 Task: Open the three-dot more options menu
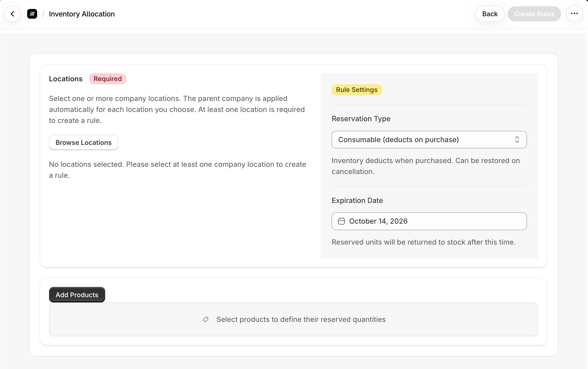574,14
